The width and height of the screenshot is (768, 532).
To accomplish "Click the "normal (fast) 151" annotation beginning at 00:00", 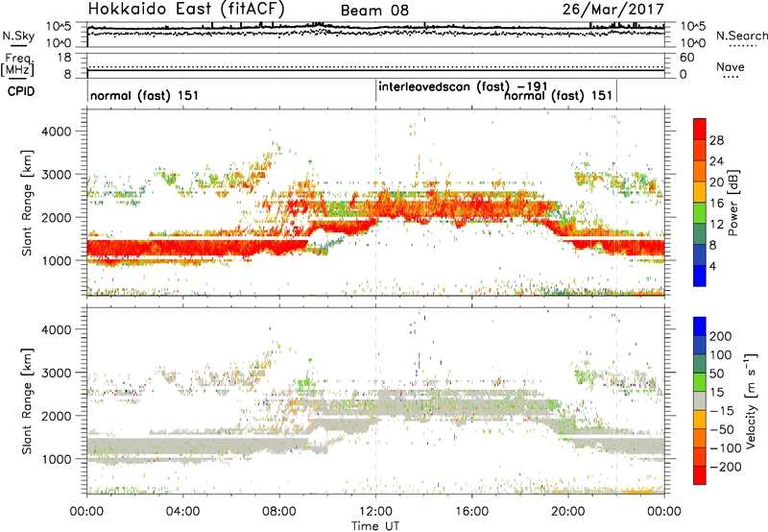I will click(145, 95).
